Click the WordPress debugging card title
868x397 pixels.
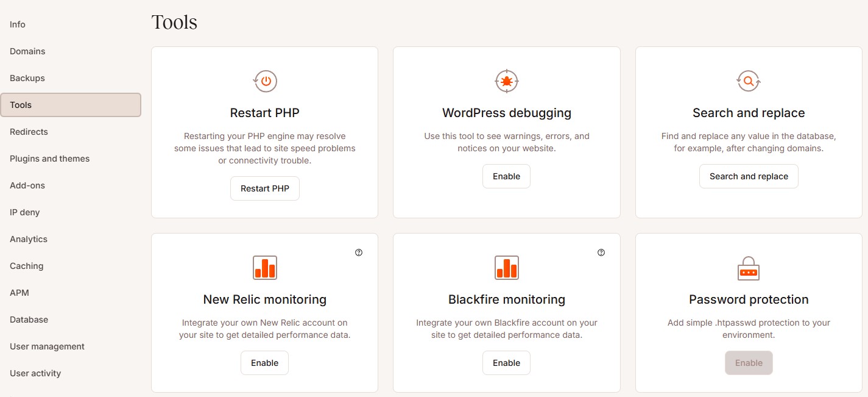[x=507, y=113]
